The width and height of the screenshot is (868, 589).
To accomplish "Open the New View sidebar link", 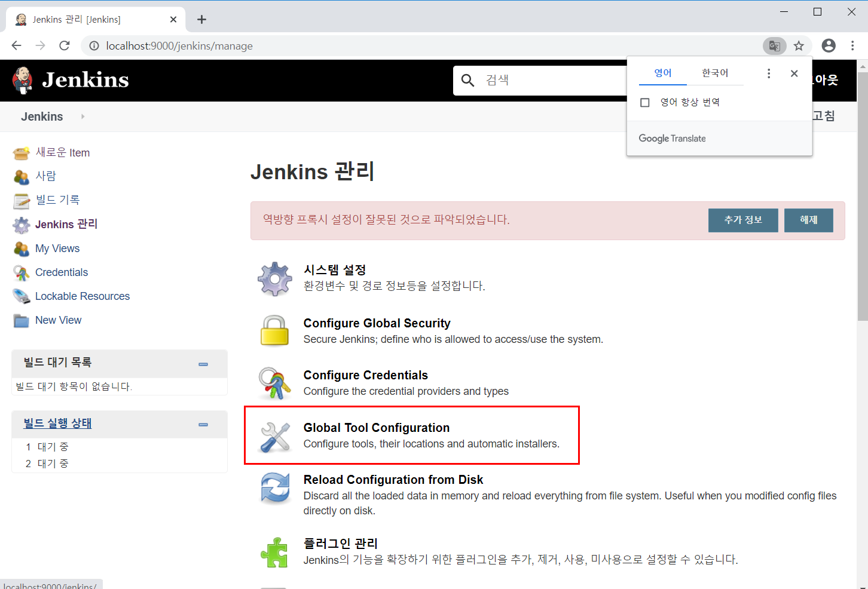I will point(59,320).
